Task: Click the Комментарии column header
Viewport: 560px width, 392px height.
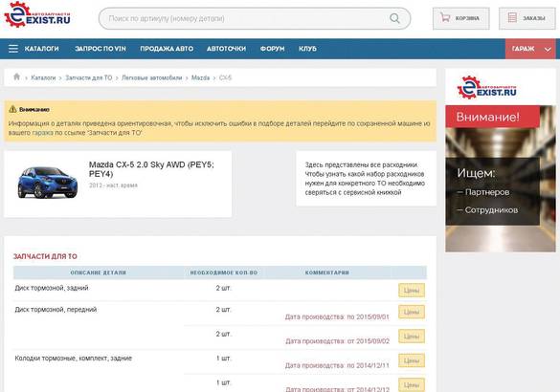Action: click(x=326, y=272)
